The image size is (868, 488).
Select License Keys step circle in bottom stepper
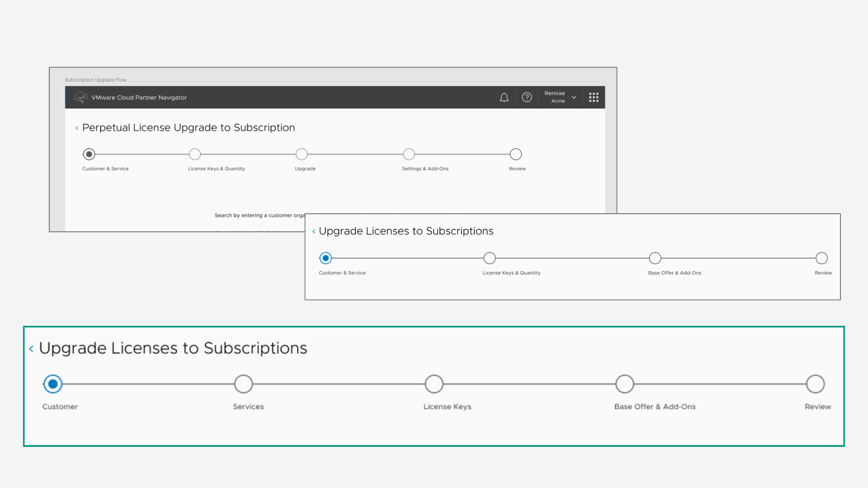tap(434, 384)
